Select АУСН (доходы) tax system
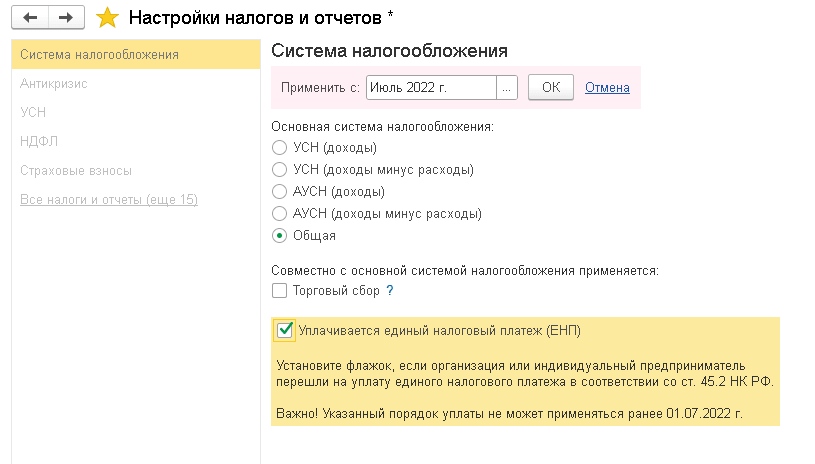This screenshot has height=464, width=815. click(x=280, y=192)
